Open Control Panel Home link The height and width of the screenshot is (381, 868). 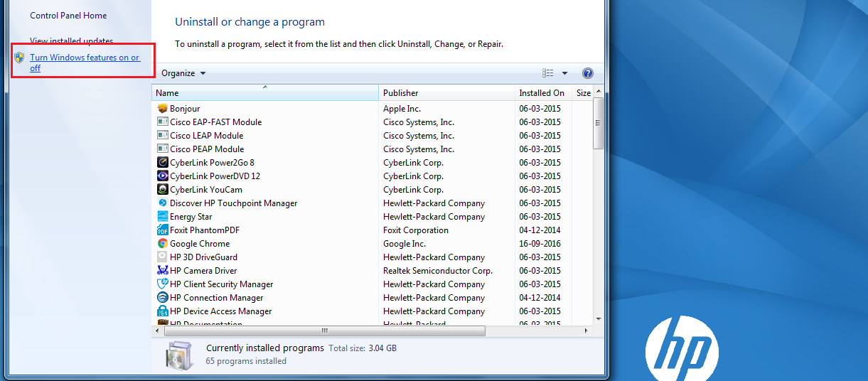click(68, 16)
